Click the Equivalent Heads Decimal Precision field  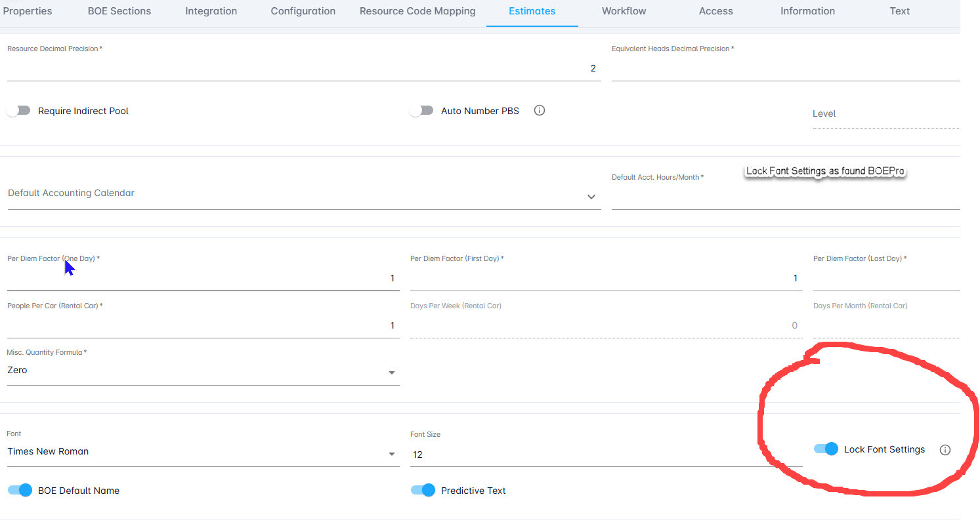[x=786, y=68]
